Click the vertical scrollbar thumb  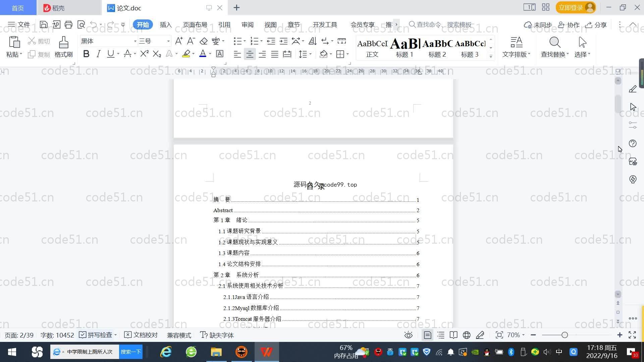tap(618, 104)
